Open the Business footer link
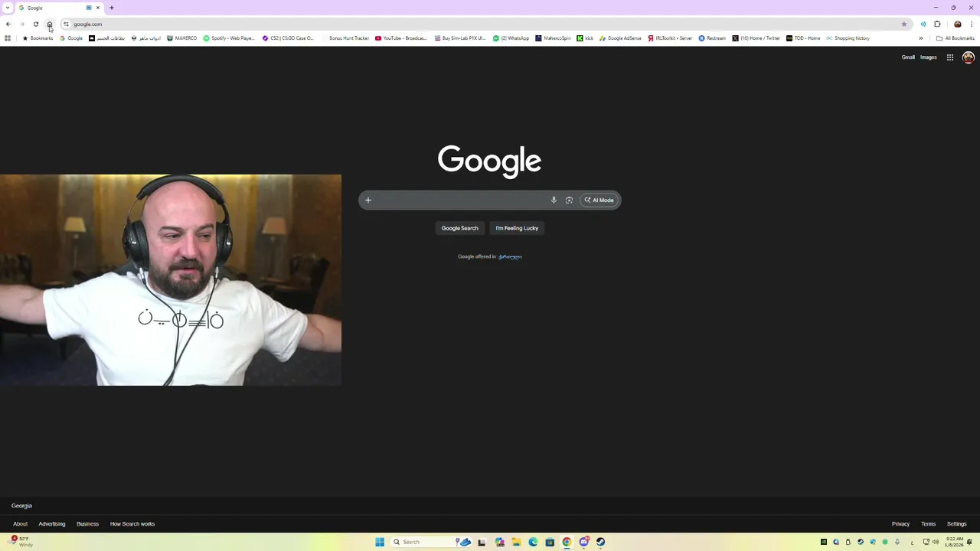Screen dimensions: 980x551 tap(87, 524)
